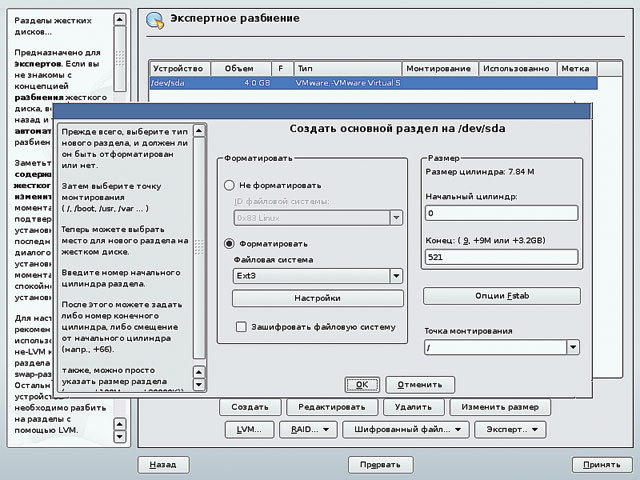Viewport: 640px width, 480px height.
Task: Expand the 'Шифрованный файл...' dropdown button
Action: click(x=407, y=430)
